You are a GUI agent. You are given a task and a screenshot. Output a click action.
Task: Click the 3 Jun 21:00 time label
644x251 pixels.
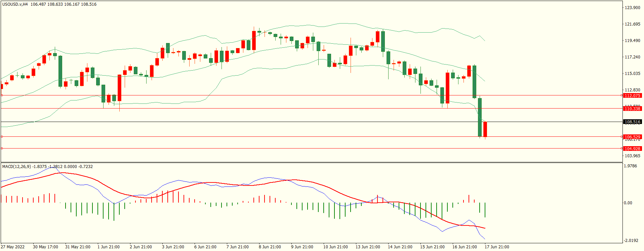[x=173, y=247]
